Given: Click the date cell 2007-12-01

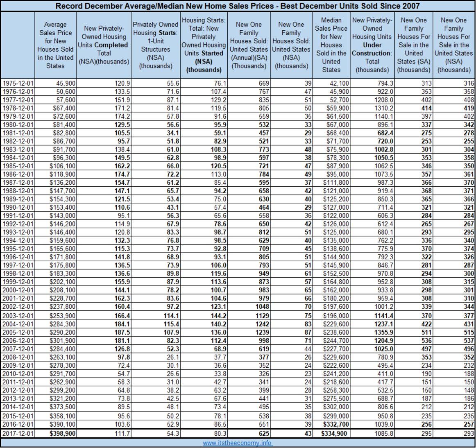Looking at the screenshot, I should pyautogui.click(x=18, y=349).
